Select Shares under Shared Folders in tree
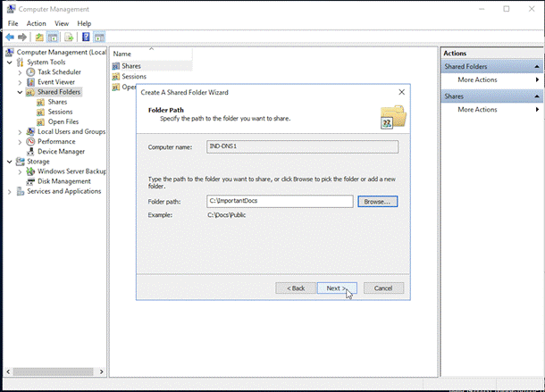This screenshot has height=392, width=545. pyautogui.click(x=57, y=102)
